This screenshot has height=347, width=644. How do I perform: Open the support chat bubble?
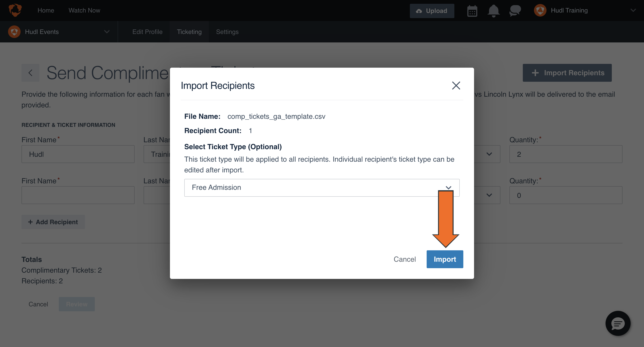pos(618,323)
